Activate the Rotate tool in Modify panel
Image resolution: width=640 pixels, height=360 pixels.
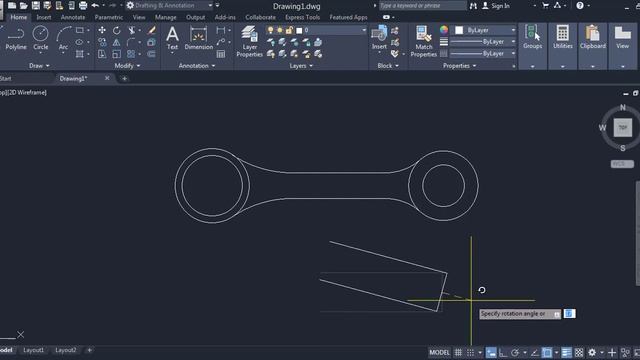[117, 30]
